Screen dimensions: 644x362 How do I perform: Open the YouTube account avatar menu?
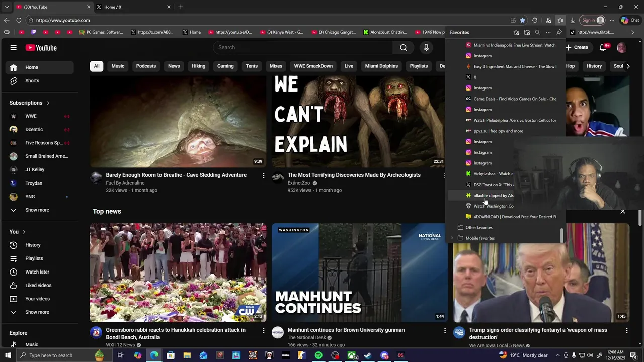(621, 48)
